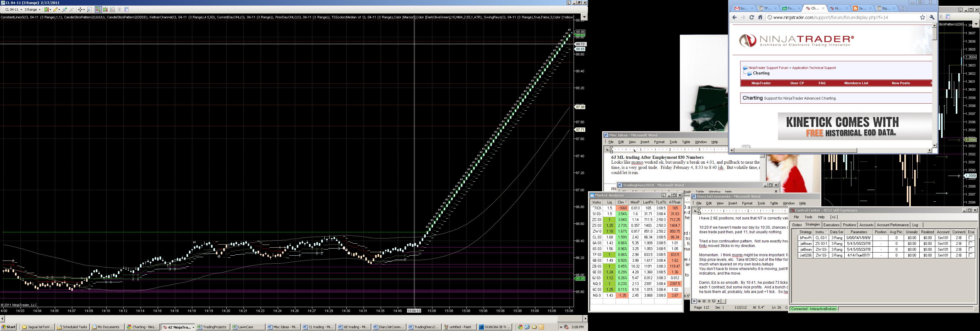Open the drawing tools pencil menu

click(57, 10)
